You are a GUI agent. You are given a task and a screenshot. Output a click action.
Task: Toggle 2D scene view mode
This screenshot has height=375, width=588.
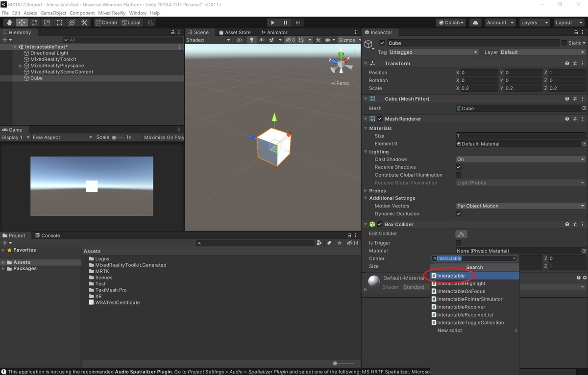(239, 40)
